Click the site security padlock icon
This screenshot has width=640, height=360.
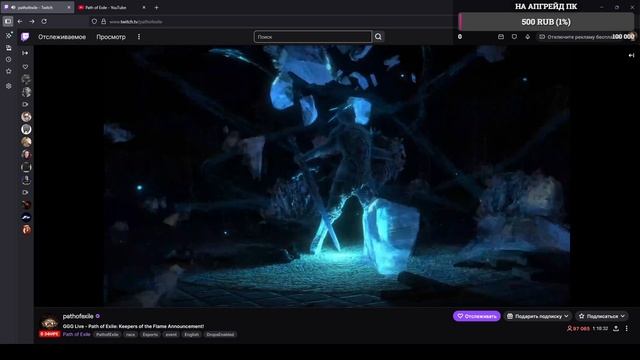[104, 22]
